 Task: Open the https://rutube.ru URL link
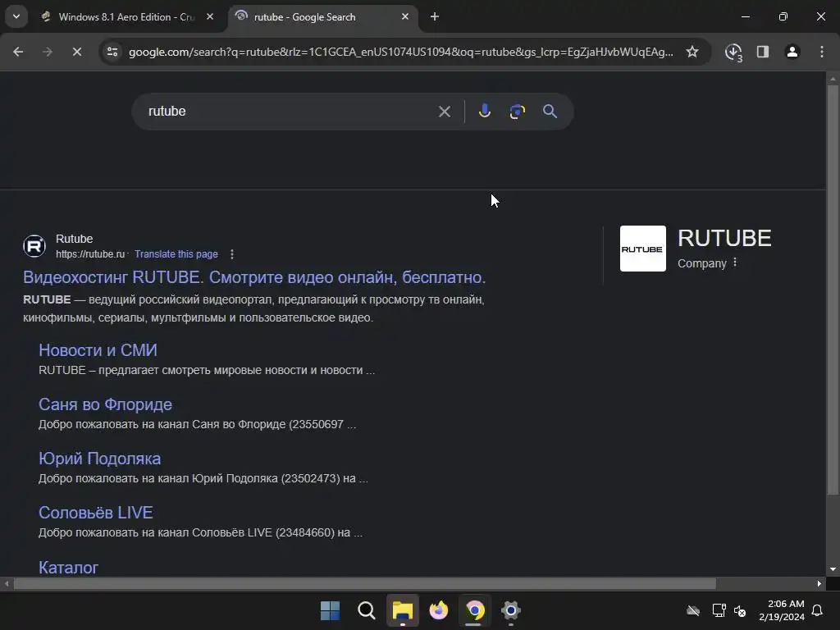pyautogui.click(x=90, y=254)
